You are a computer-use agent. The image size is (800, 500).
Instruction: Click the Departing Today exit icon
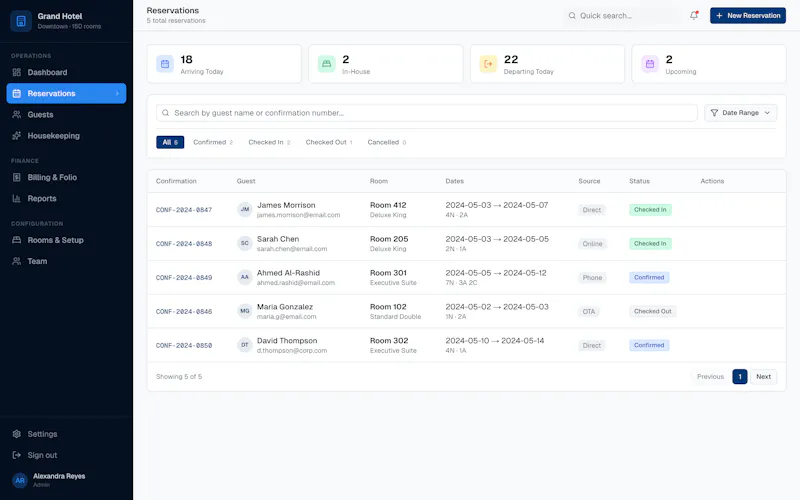(x=488, y=64)
